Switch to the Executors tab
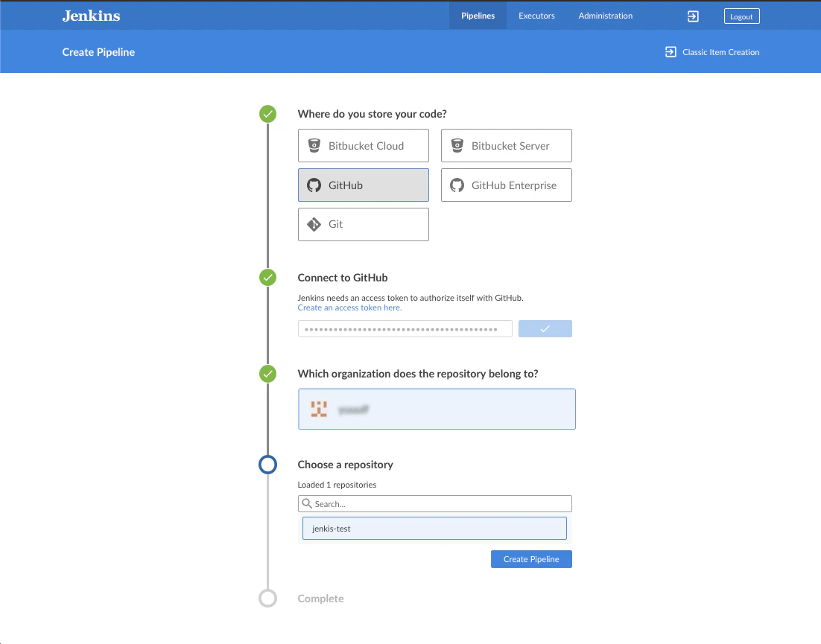Screen dimensions: 821x644 click(536, 16)
